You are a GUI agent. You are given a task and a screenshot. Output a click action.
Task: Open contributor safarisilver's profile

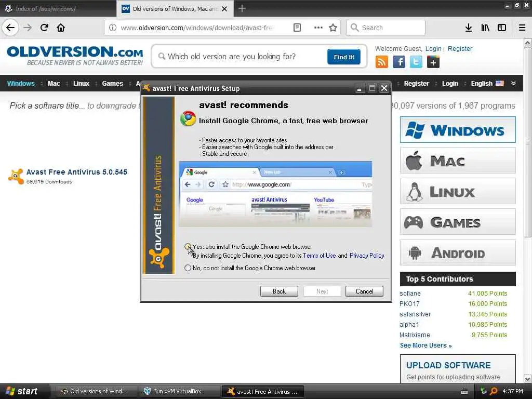click(x=415, y=314)
